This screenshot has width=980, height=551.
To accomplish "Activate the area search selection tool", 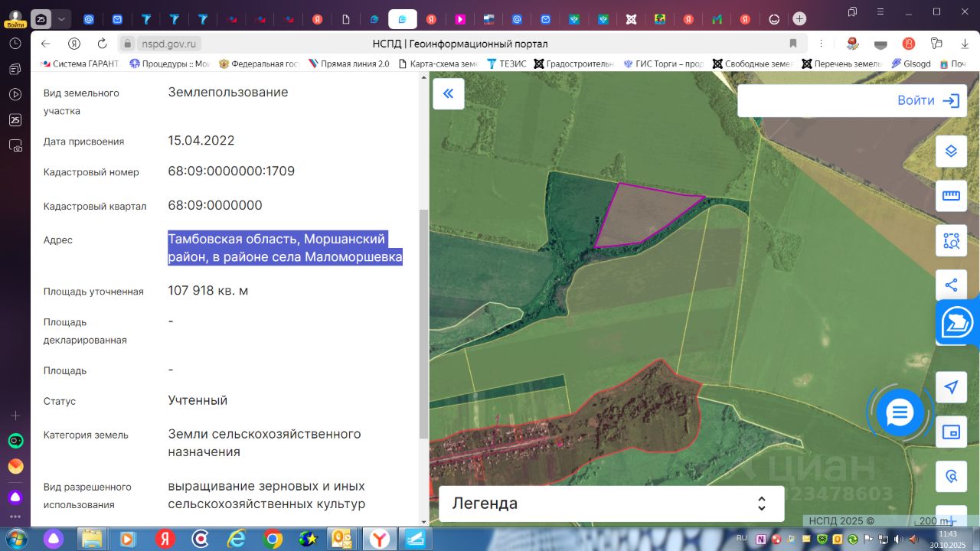I will [x=951, y=241].
